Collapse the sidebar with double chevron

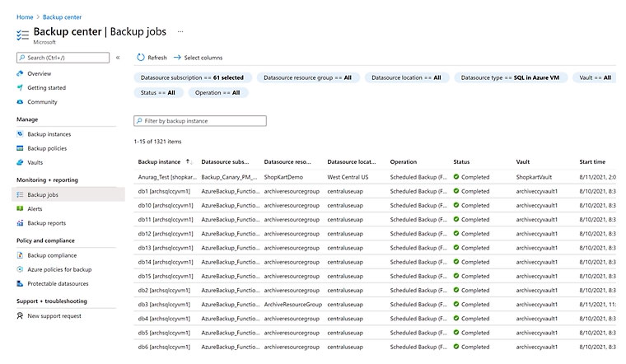118,58
